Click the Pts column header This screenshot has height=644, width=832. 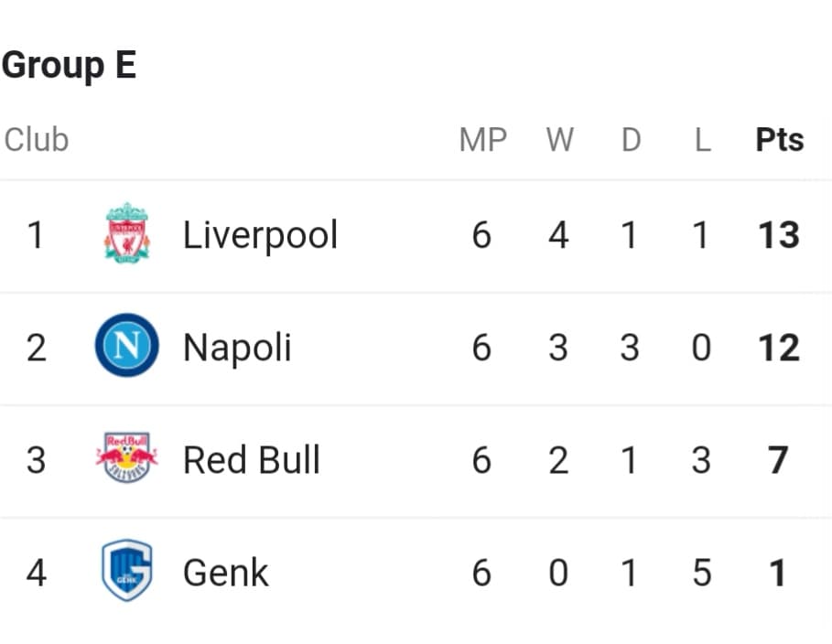tap(780, 140)
